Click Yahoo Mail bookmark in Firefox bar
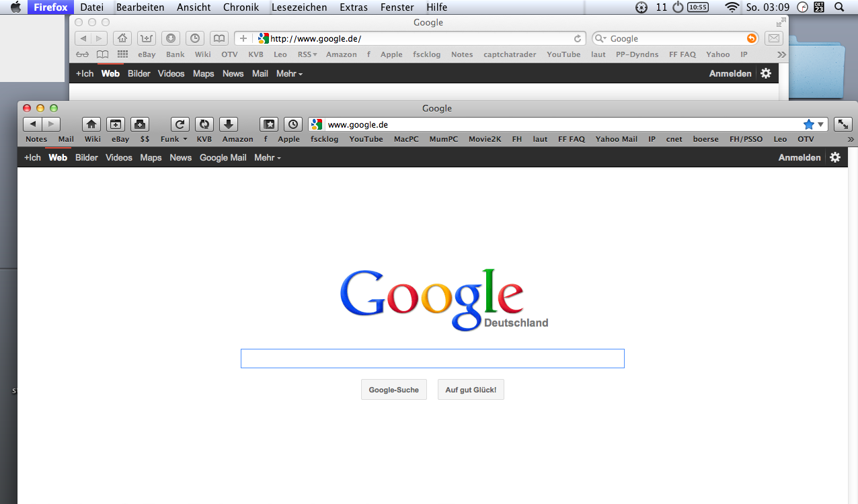858x504 pixels. pos(617,139)
